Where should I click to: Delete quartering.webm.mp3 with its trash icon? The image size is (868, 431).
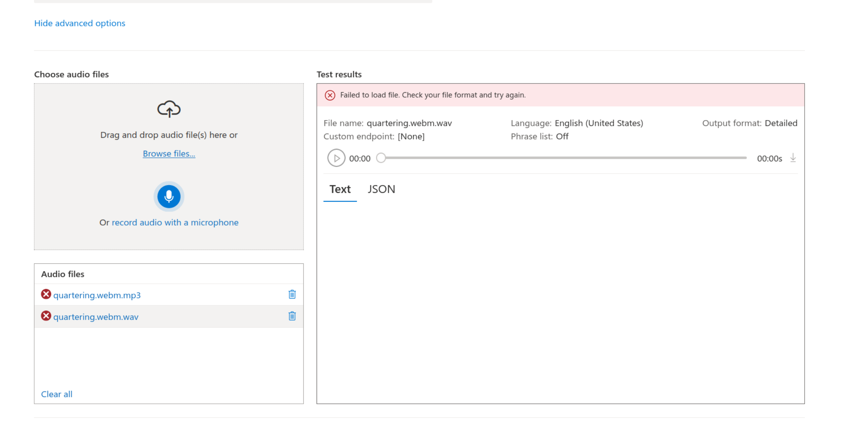pyautogui.click(x=292, y=294)
